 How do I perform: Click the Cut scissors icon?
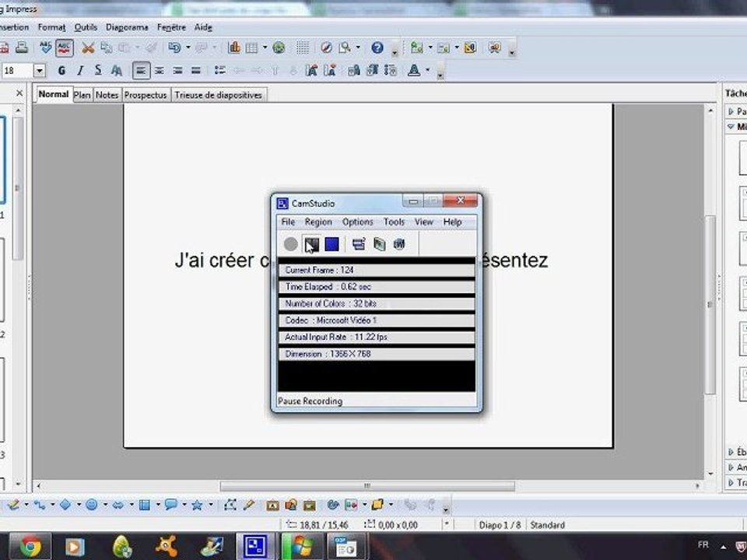[x=88, y=47]
